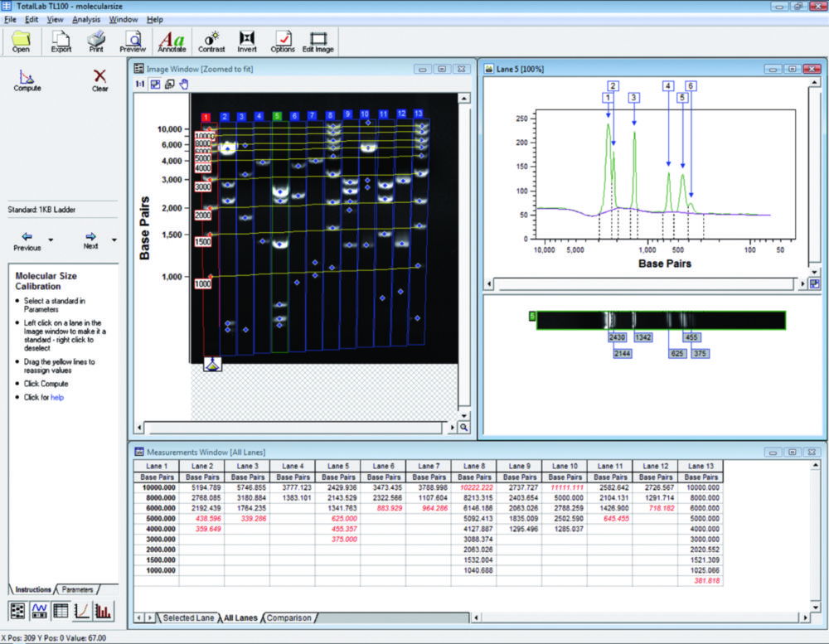Click the Edit Image toolbar icon
The height and width of the screenshot is (644, 829).
point(318,40)
